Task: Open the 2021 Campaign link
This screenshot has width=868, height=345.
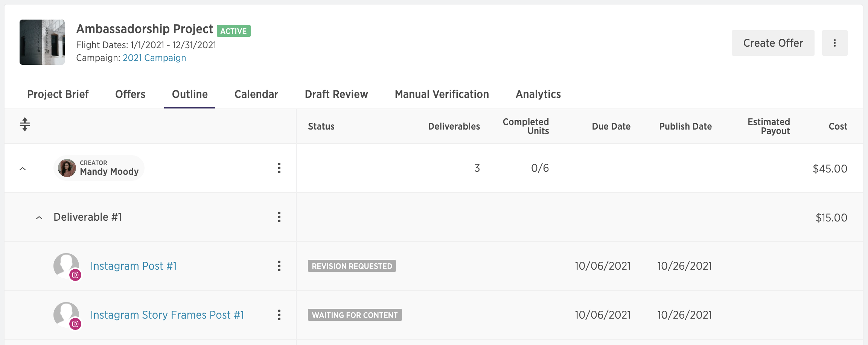Action: [154, 58]
